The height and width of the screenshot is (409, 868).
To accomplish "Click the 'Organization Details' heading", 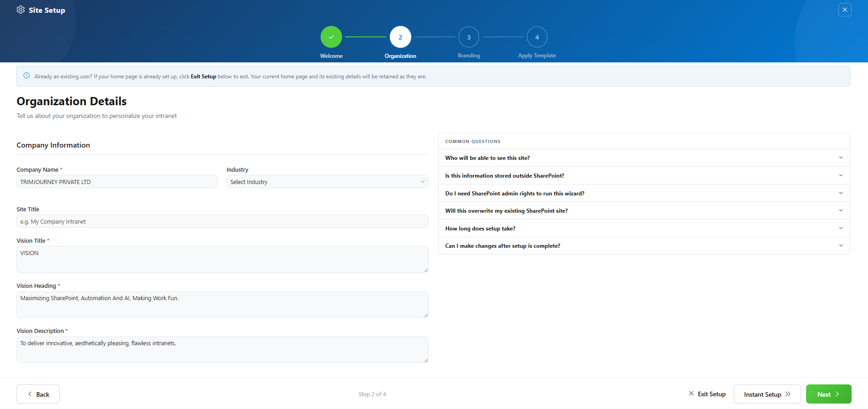I will pos(71,101).
